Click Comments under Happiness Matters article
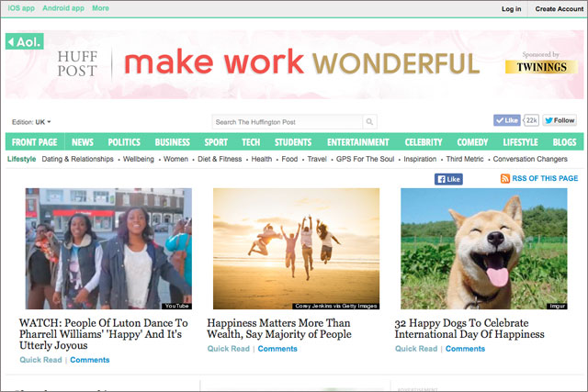This screenshot has height=392, width=588. [x=277, y=349]
